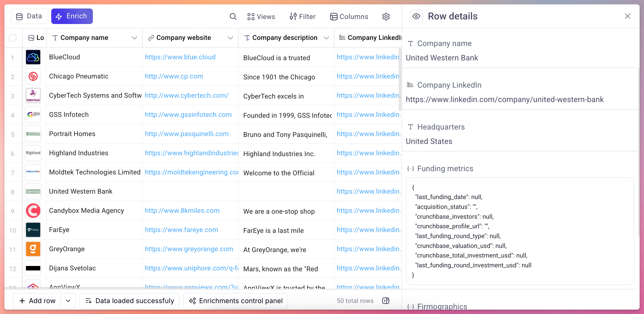Select the Highland Industries name cell

point(94,153)
